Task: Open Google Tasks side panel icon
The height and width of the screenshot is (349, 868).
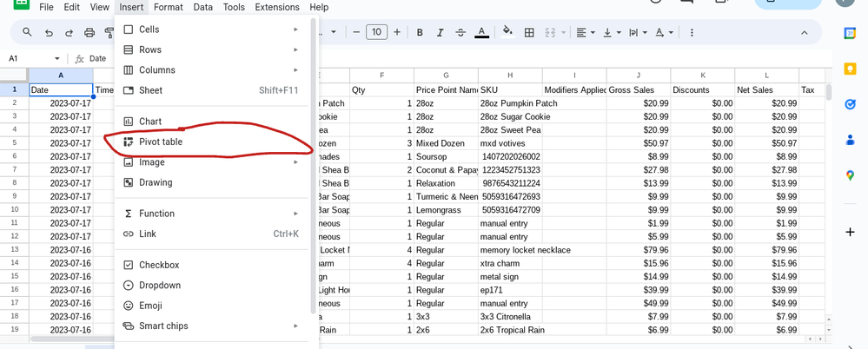Action: pyautogui.click(x=851, y=104)
